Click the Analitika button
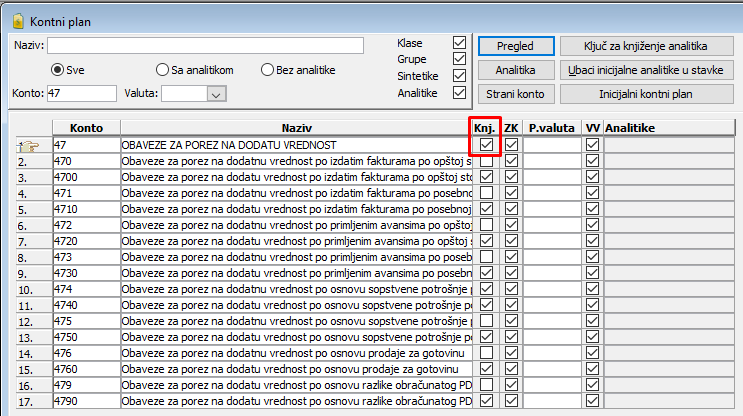Viewport: 743px width, 416px height. click(515, 70)
